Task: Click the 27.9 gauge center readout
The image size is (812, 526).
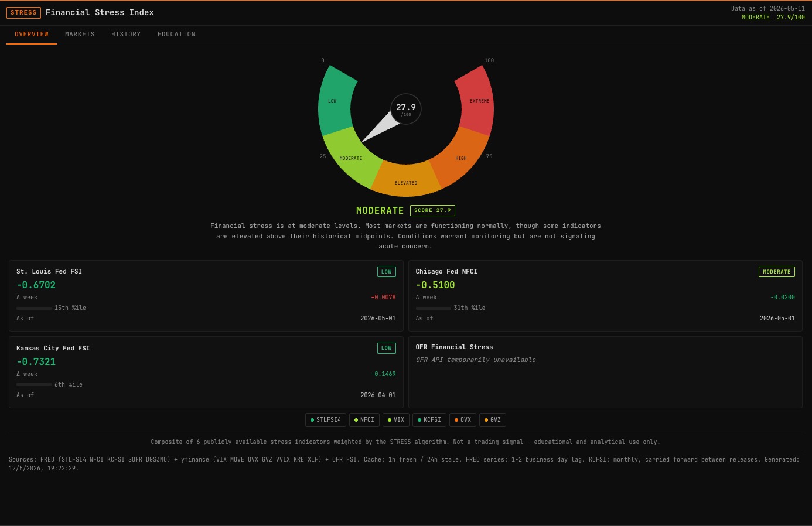Action: tap(406, 109)
